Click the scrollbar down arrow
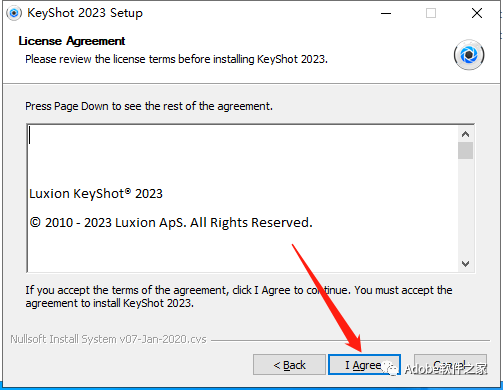The height and width of the screenshot is (390, 503). pyautogui.click(x=466, y=264)
